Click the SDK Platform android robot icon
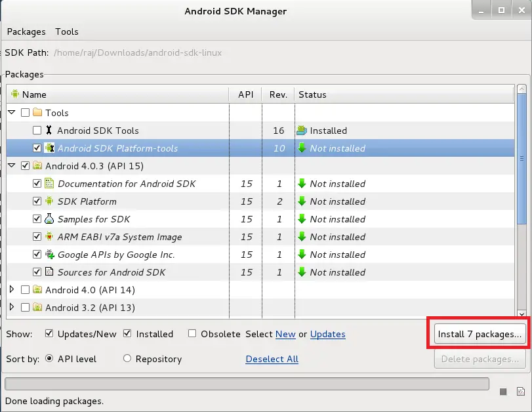Viewport: 532px width, 412px height. pyautogui.click(x=49, y=201)
